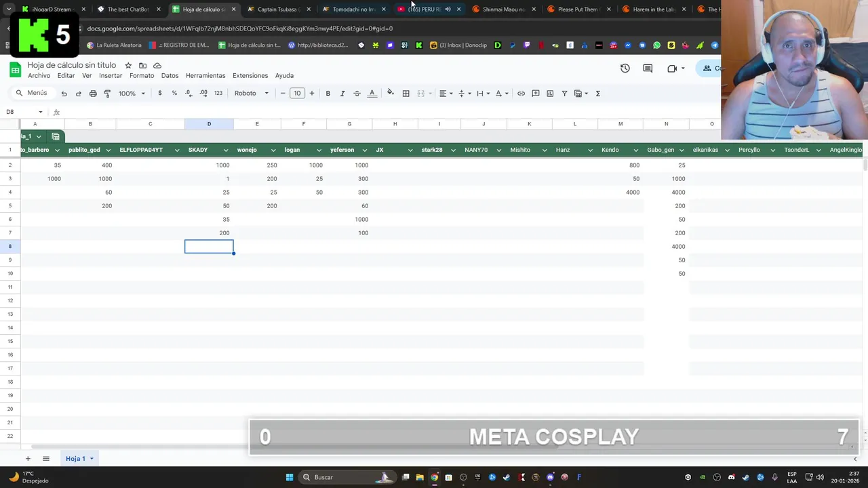Viewport: 868px width, 488px height.
Task: Open Herramientas menu
Action: click(205, 75)
